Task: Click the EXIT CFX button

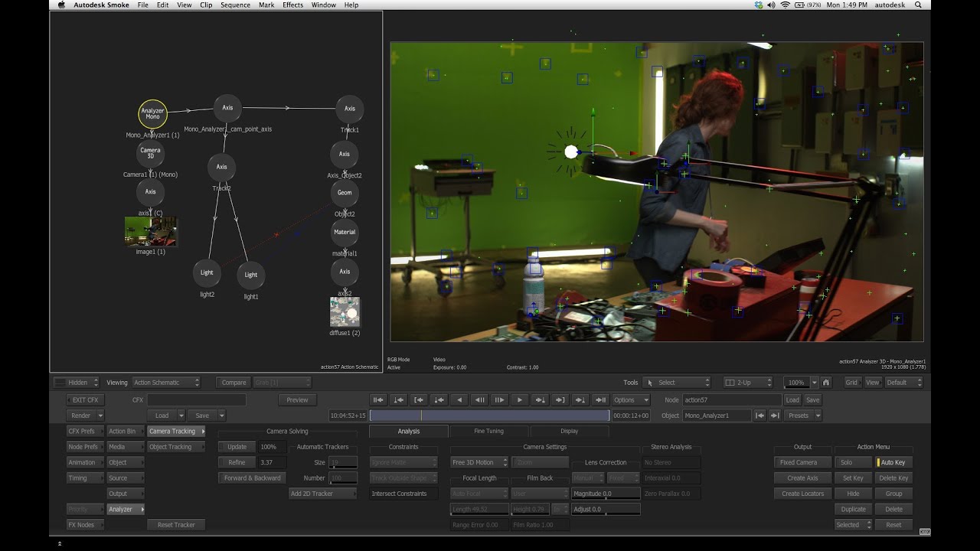Action: click(x=85, y=399)
